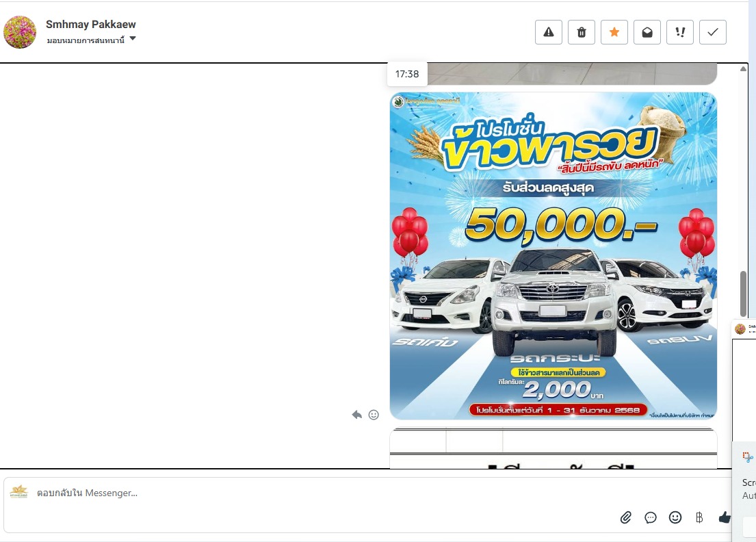Click the scroll up arrow of chat
The image size is (756, 542).
coord(743,69)
